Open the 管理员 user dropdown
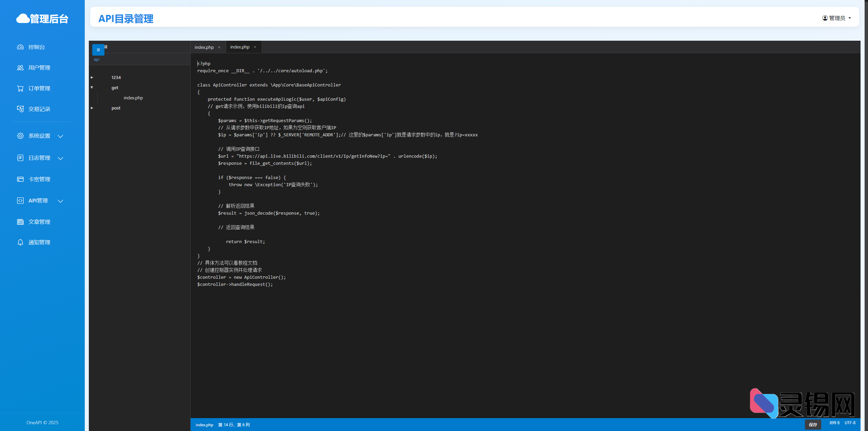Viewport: 868px width, 431px height. (837, 18)
